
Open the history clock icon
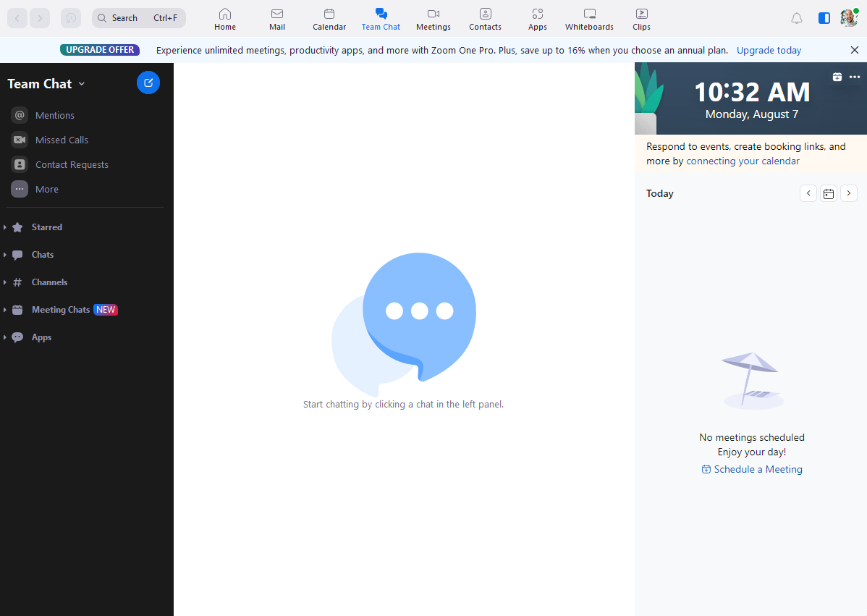[x=71, y=18]
